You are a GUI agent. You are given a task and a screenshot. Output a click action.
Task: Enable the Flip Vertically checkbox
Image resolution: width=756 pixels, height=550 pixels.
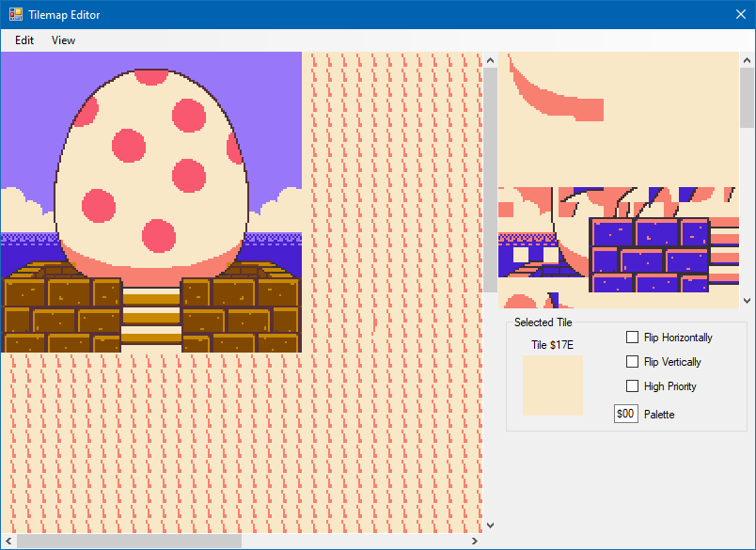point(632,362)
